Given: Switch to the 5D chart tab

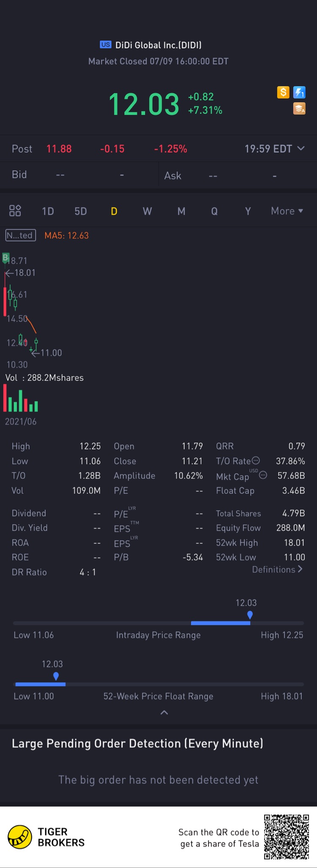Looking at the screenshot, I should point(81,211).
